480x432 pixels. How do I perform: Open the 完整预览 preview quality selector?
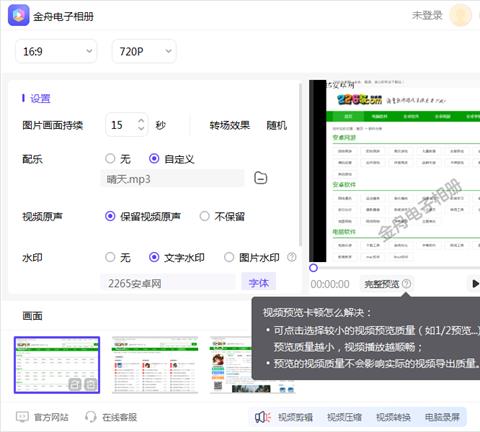pyautogui.click(x=382, y=284)
